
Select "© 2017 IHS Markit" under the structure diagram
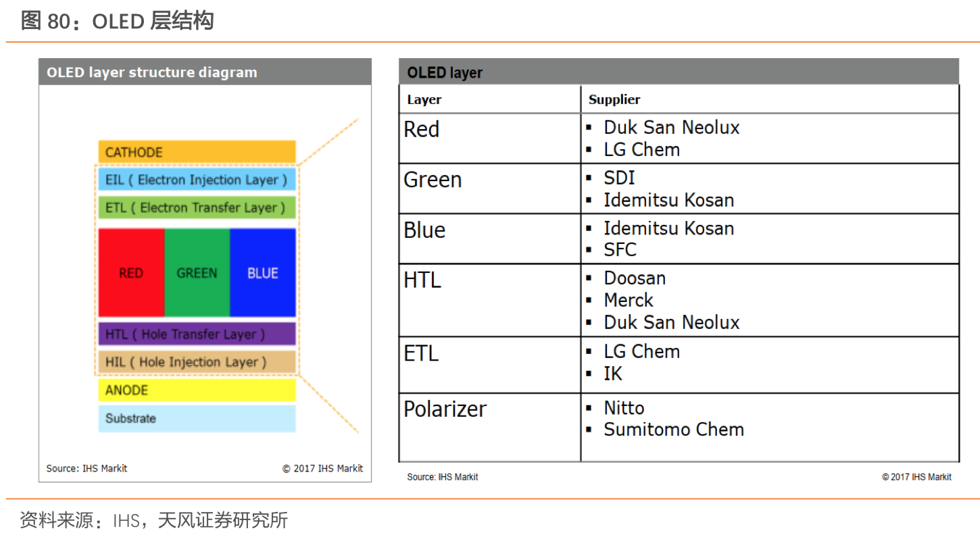point(322,468)
